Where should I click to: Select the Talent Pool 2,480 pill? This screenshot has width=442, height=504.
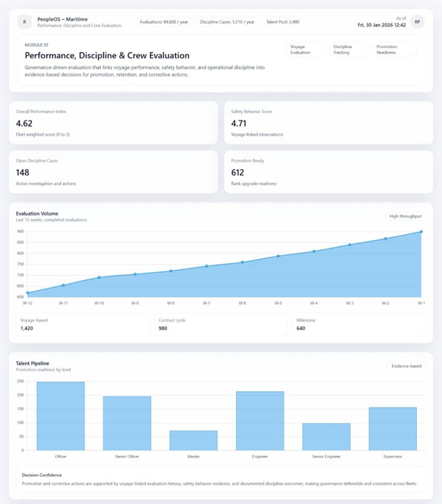click(x=283, y=22)
